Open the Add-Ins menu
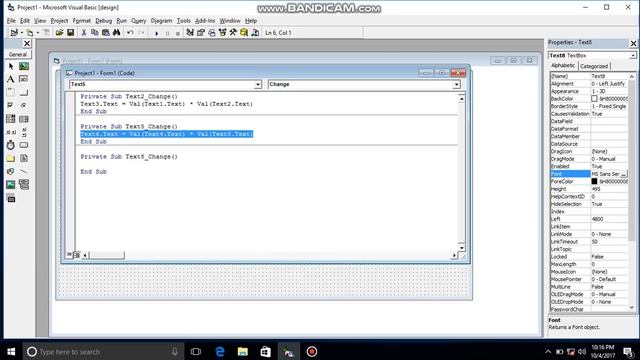Viewport: 640px width, 360px height. point(205,21)
